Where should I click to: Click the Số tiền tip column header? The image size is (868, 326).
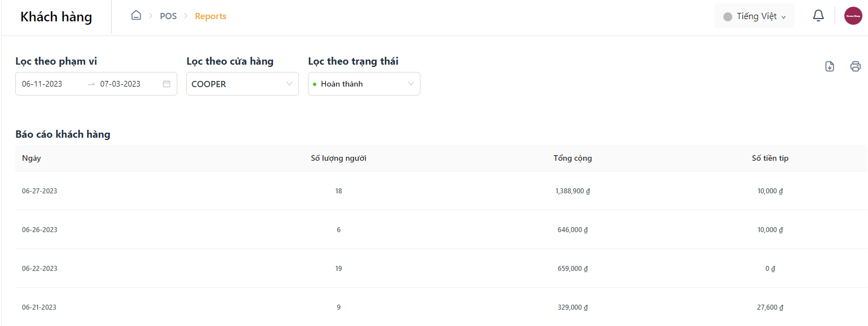(770, 158)
